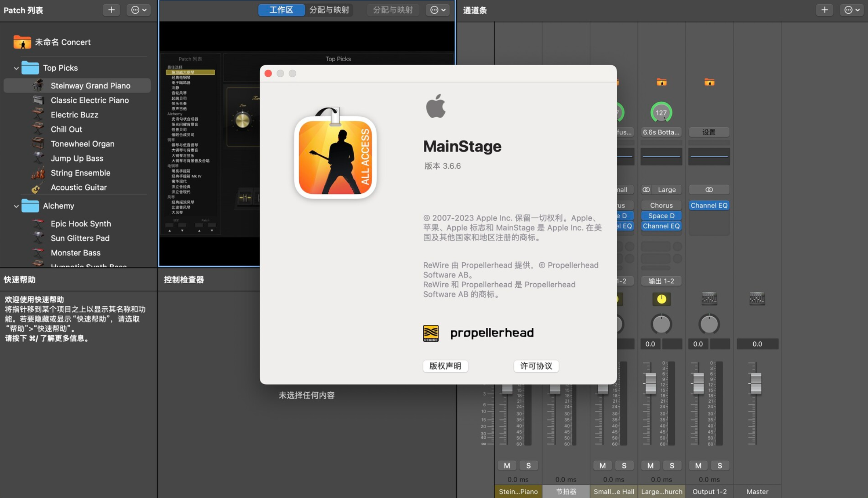Solo the Stein...Piano channel strip
The height and width of the screenshot is (498, 868).
[528, 465]
